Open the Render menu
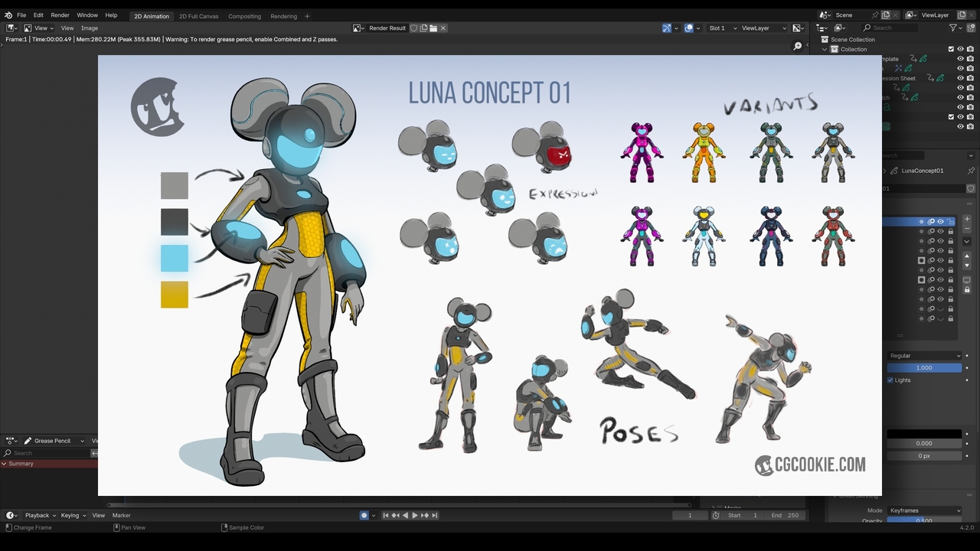This screenshot has width=980, height=551. point(60,15)
